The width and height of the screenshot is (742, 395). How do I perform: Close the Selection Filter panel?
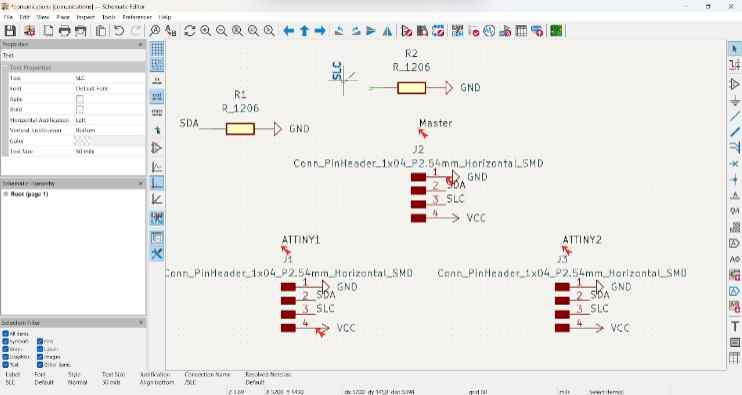[x=140, y=323]
